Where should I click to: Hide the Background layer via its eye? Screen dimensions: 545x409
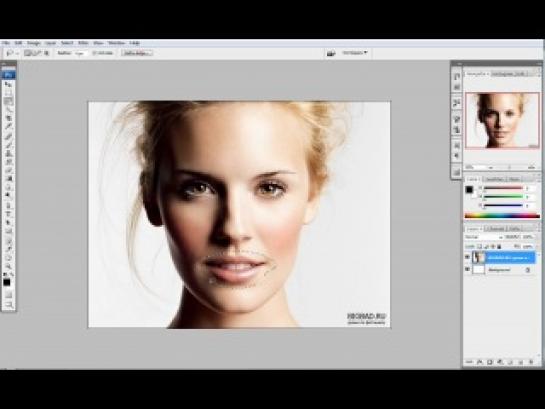(x=467, y=269)
